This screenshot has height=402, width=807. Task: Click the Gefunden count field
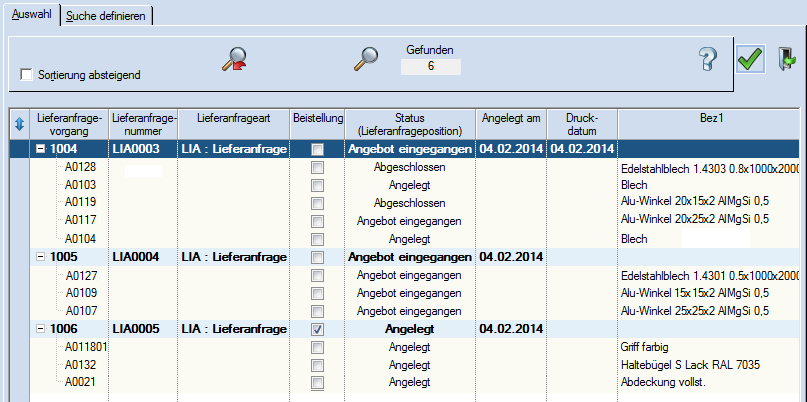coord(430,67)
